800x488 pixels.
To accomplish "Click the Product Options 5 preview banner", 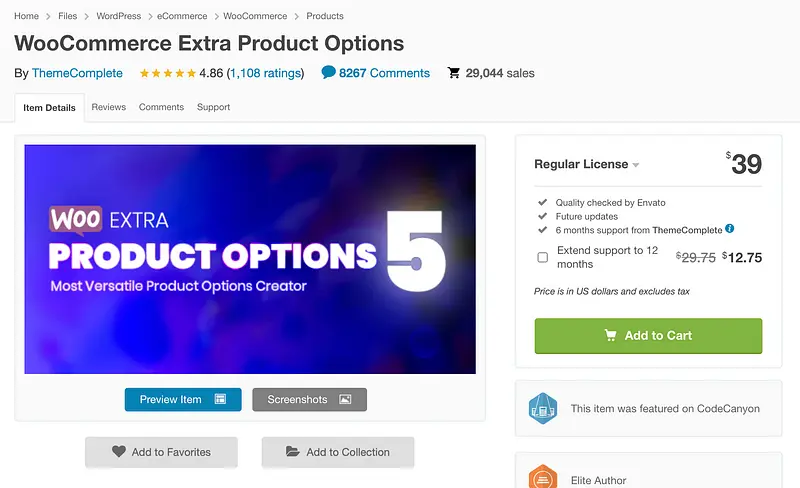I will coord(250,259).
